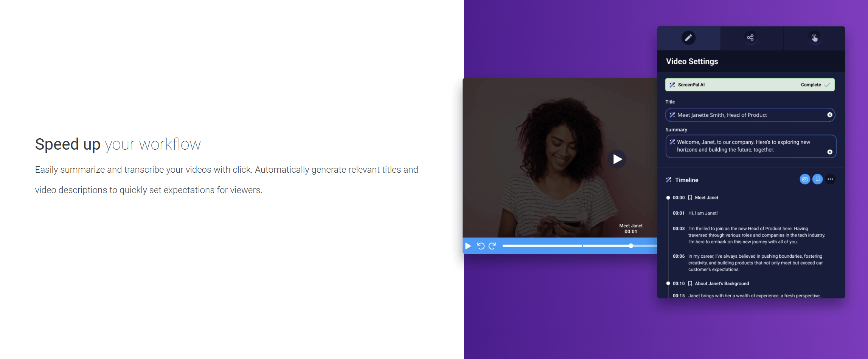Click the forward (clockwise) skip button

click(492, 246)
